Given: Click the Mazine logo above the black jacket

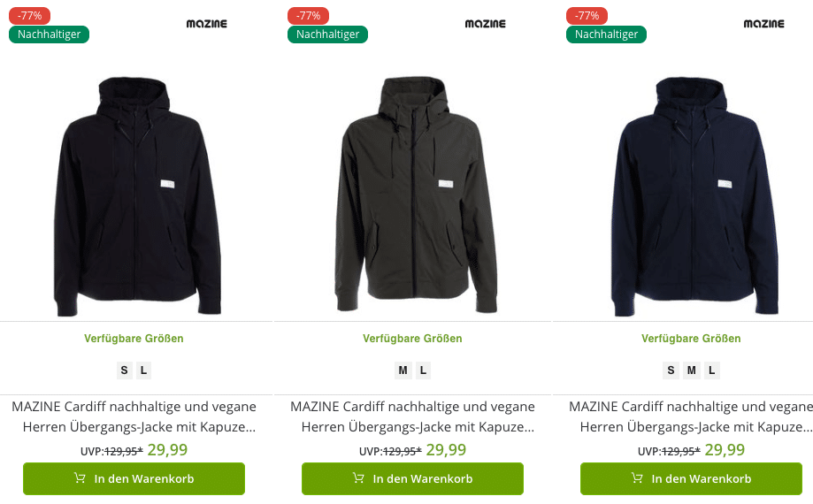Looking at the screenshot, I should pyautogui.click(x=206, y=24).
